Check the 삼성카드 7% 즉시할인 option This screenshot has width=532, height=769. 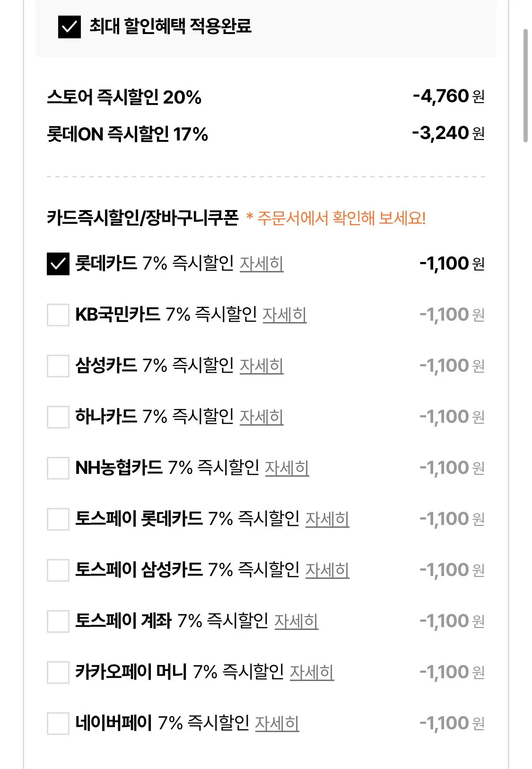click(58, 366)
